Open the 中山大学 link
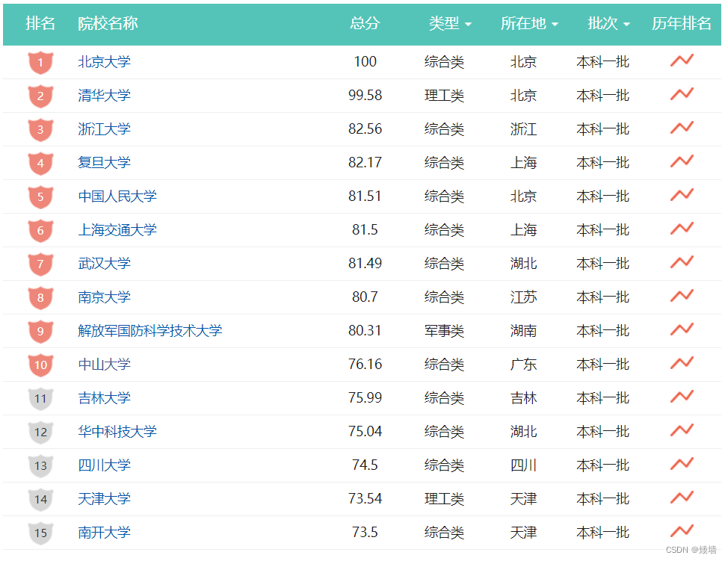The width and height of the screenshot is (728, 561). click(105, 365)
